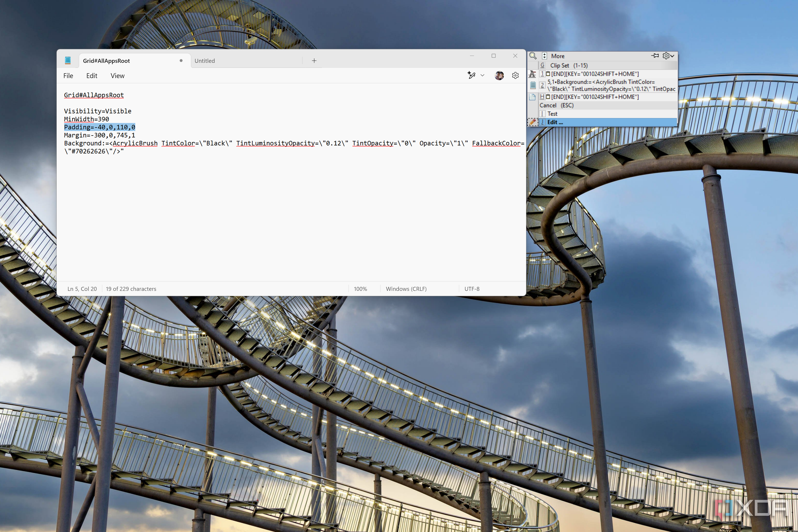Click the Grid#AllAppsRoot heading line in editor
798x532 pixels.
(x=94, y=95)
